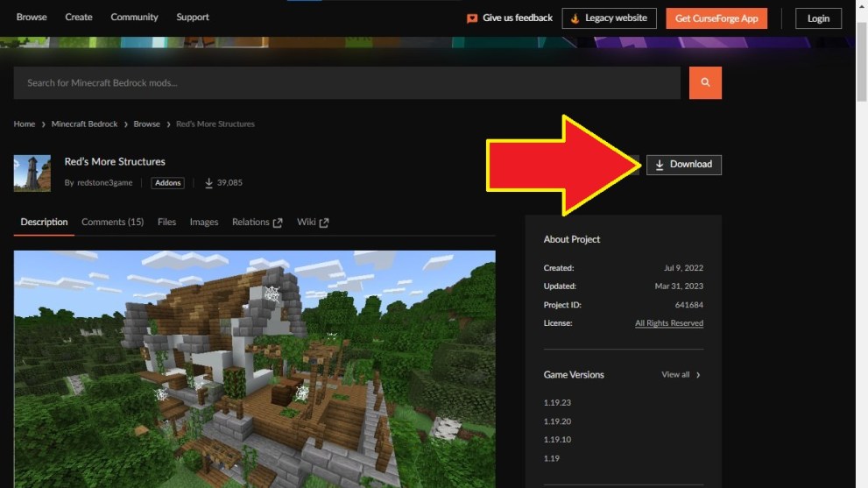Viewport: 868px width, 488px height.
Task: Open All Rights Reserved license link
Action: pos(668,323)
